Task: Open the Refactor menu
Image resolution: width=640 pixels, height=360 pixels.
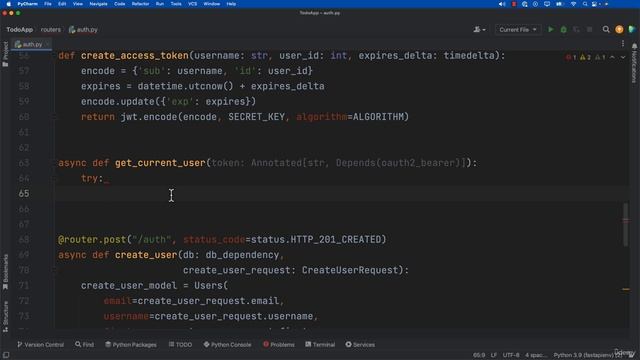Action: tap(140, 4)
